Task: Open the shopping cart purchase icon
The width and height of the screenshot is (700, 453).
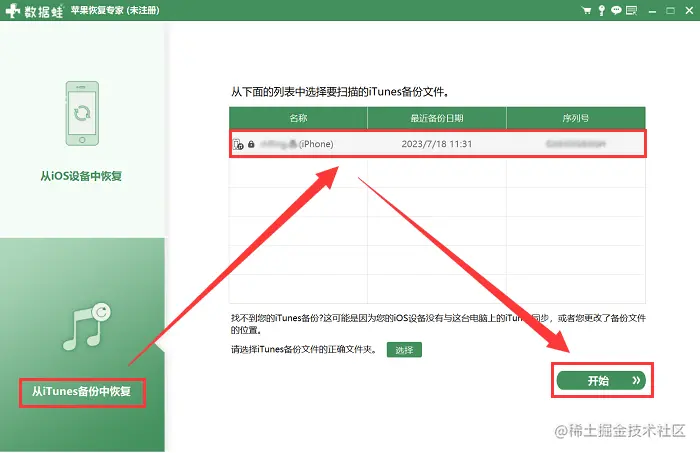Action: (x=587, y=10)
